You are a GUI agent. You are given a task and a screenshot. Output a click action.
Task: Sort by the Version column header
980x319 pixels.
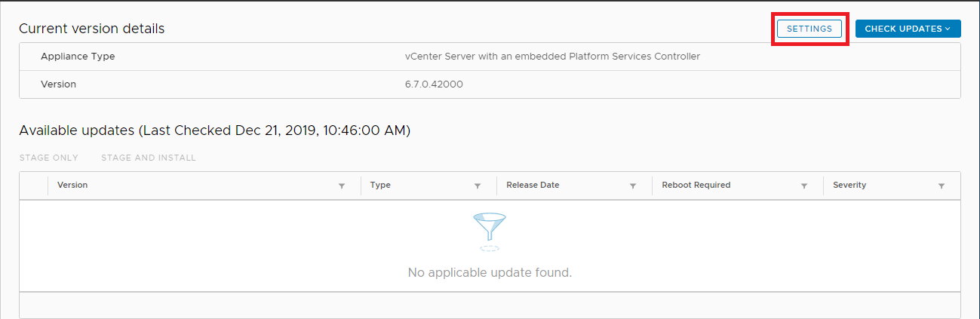[72, 185]
